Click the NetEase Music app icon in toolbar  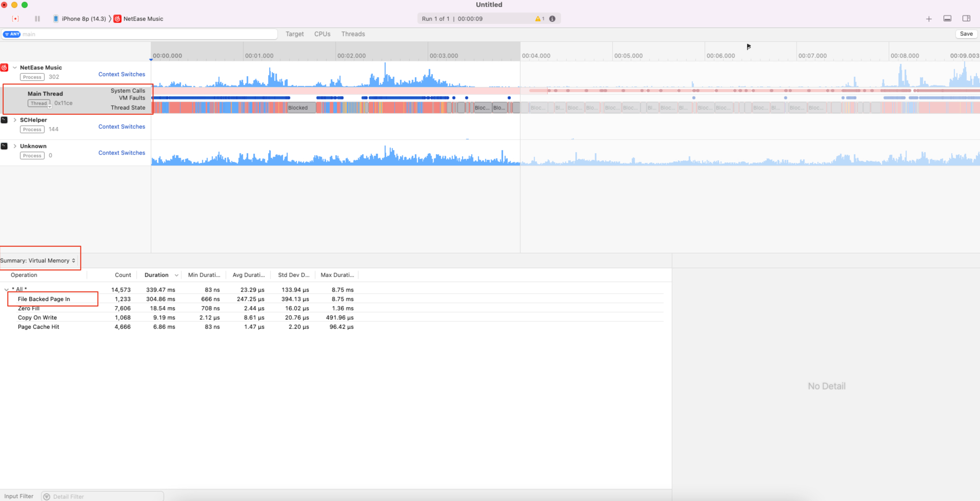[117, 19]
